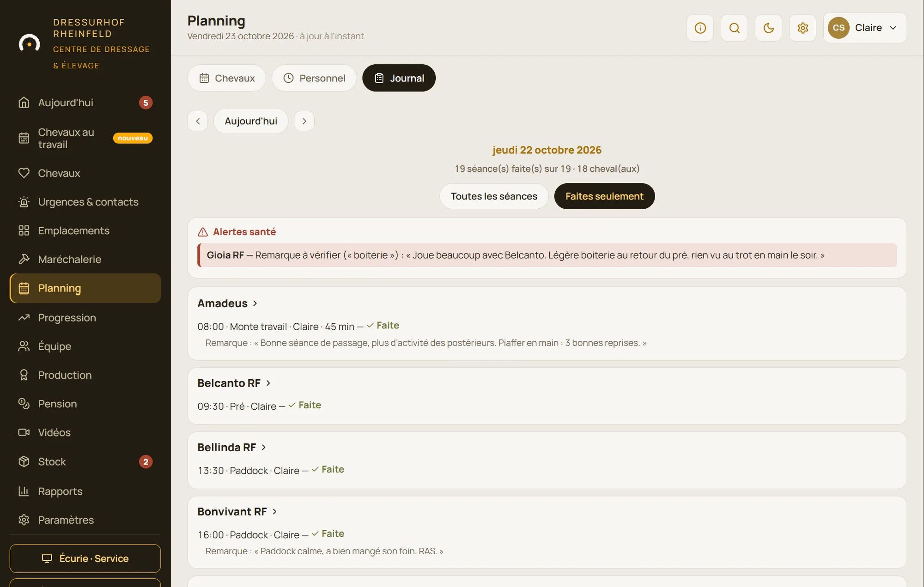This screenshot has width=924, height=587.
Task: Switch to Chevaux tab
Action: 227,78
